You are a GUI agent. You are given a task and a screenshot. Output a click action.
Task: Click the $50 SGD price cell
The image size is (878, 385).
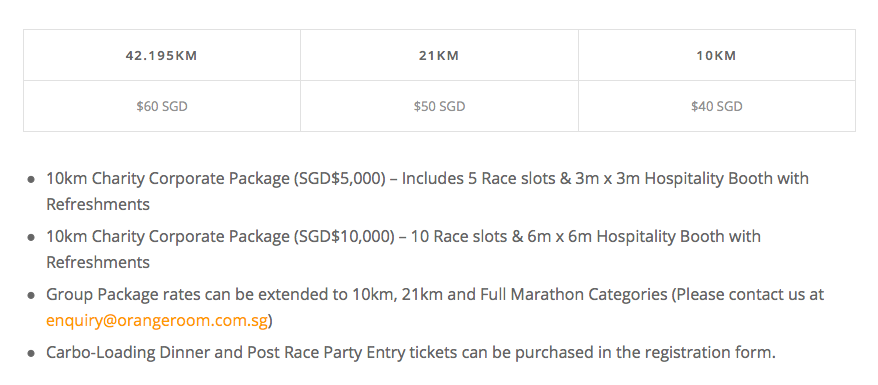click(x=440, y=106)
